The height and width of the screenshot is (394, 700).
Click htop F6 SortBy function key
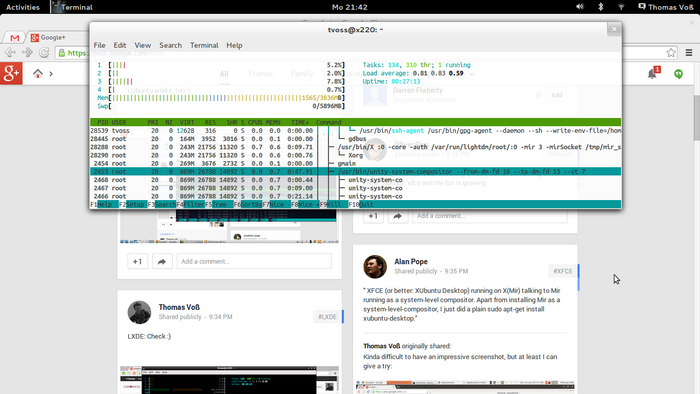tap(248, 204)
